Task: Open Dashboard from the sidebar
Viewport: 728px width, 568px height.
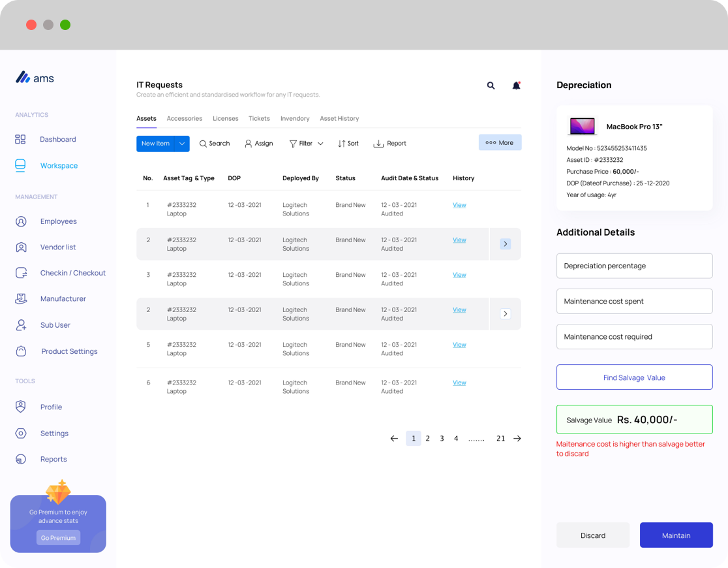Action: pos(57,139)
